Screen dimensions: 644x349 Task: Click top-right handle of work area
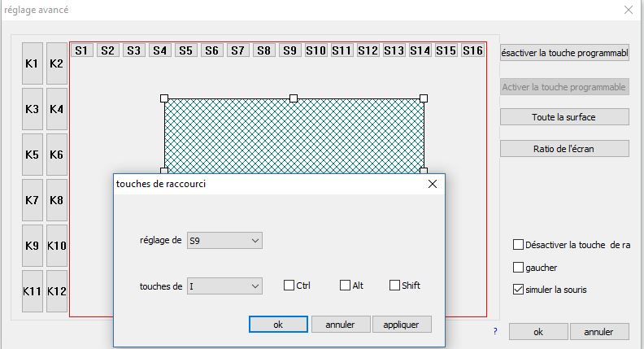(x=424, y=98)
